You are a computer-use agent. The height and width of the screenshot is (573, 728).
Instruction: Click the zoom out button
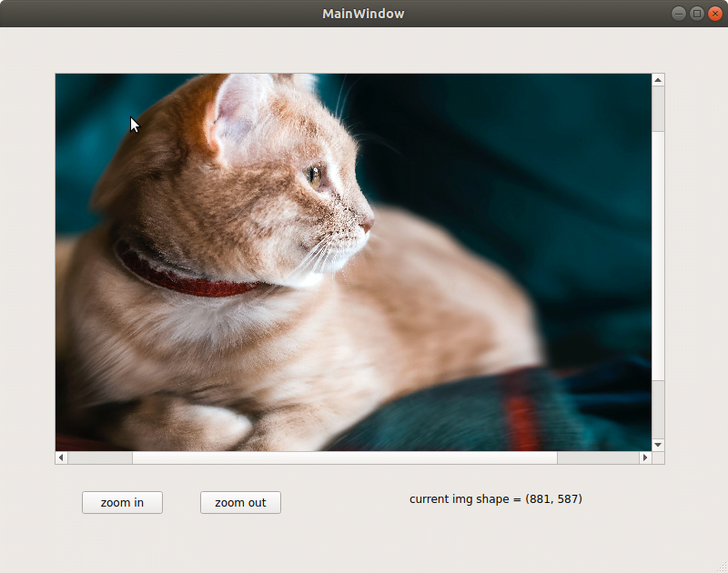[240, 502]
